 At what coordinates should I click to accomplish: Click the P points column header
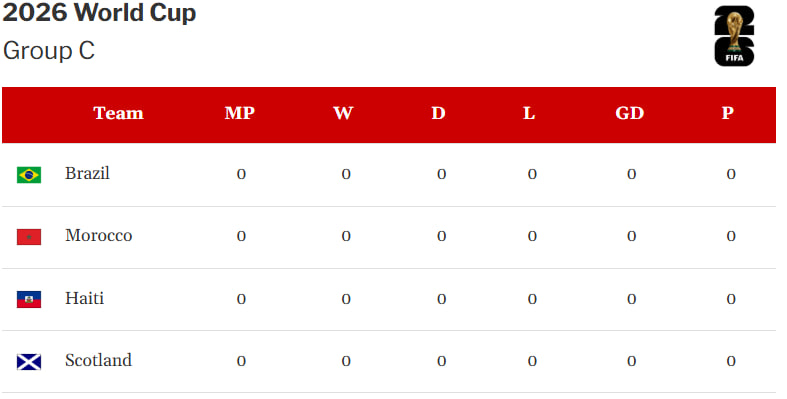click(x=728, y=113)
